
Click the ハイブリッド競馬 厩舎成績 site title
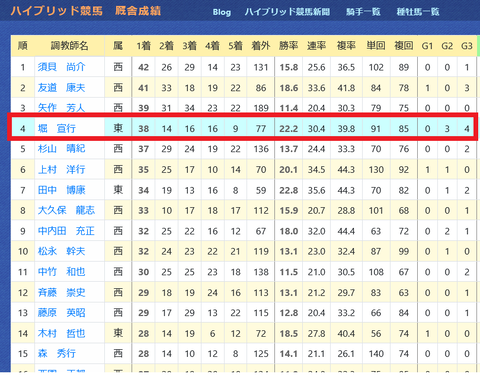(86, 11)
